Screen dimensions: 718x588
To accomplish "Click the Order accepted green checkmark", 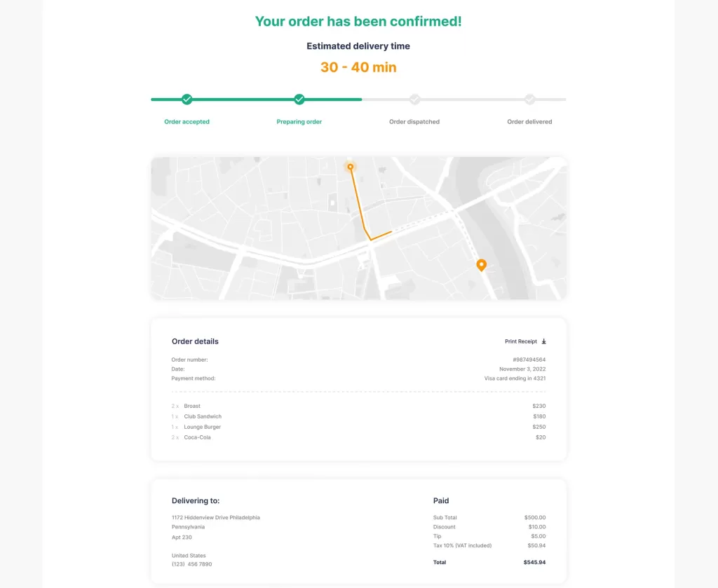I will 187,100.
